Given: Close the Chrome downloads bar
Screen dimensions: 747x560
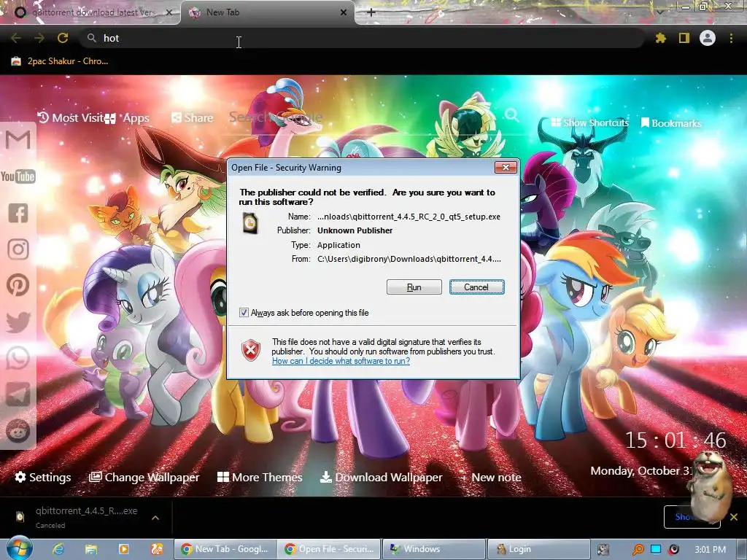Looking at the screenshot, I should click(x=734, y=517).
